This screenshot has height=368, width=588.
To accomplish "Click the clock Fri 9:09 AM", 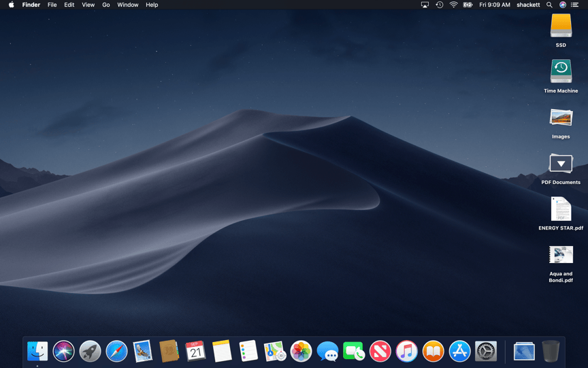I will (x=495, y=5).
